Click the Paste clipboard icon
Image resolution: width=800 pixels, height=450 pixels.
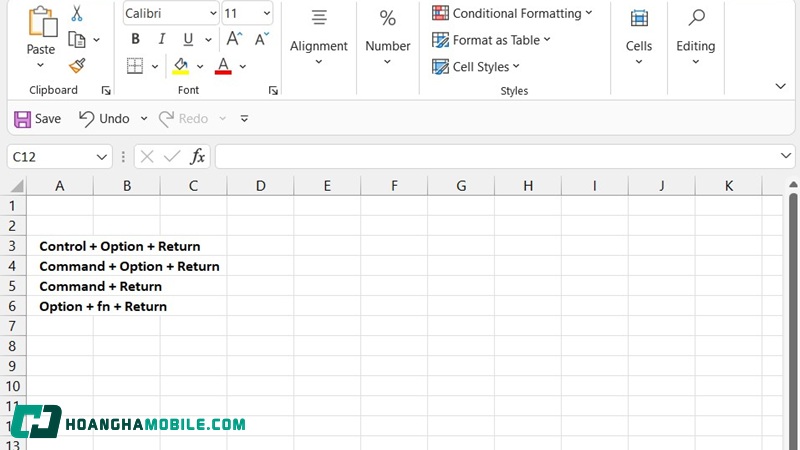(x=42, y=21)
